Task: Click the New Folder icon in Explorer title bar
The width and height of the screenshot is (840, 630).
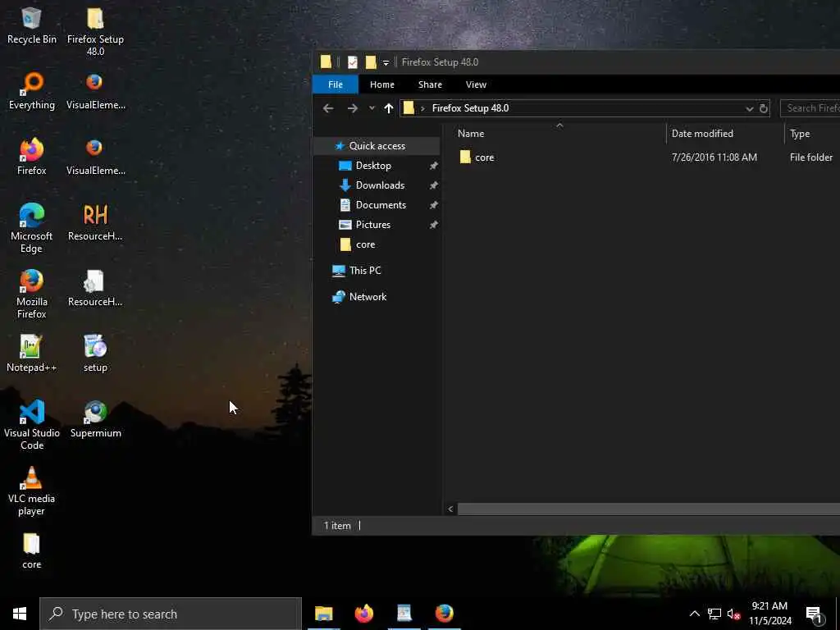Action: coord(371,62)
